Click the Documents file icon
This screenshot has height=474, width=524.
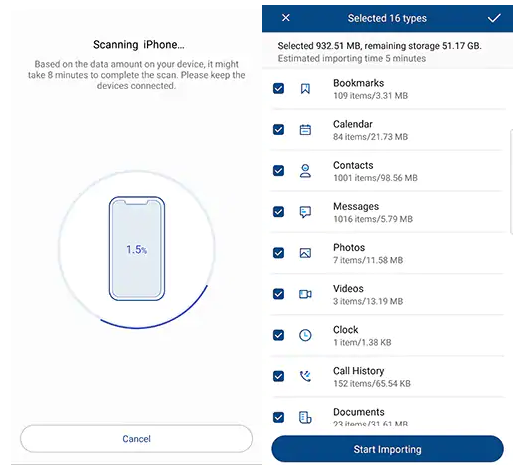pos(305,418)
